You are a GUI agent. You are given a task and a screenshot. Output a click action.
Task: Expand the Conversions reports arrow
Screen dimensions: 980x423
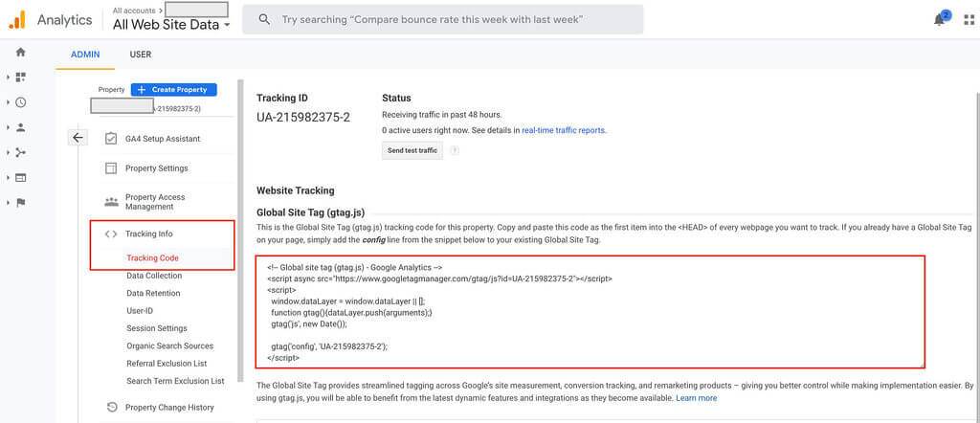click(x=8, y=203)
